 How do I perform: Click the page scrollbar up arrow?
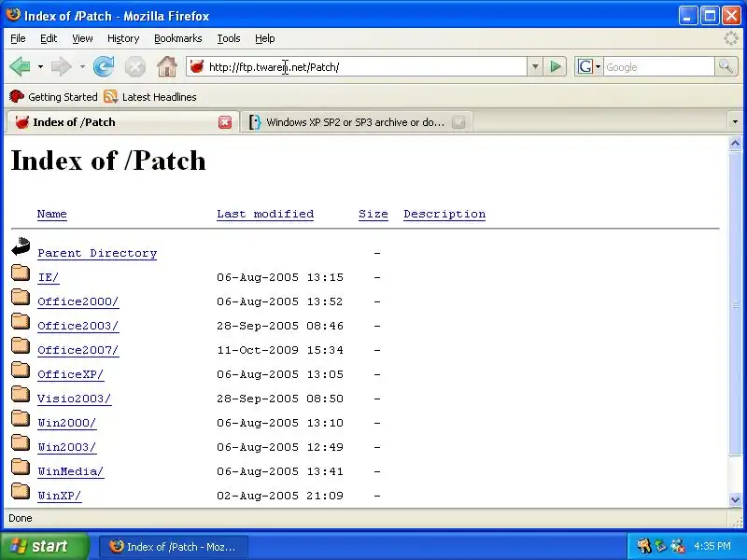tap(735, 144)
